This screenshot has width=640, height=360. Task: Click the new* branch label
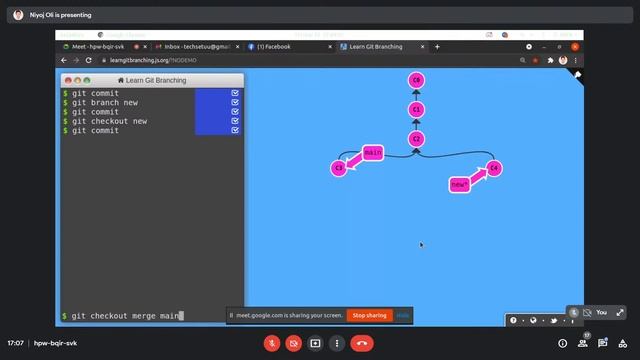click(459, 185)
